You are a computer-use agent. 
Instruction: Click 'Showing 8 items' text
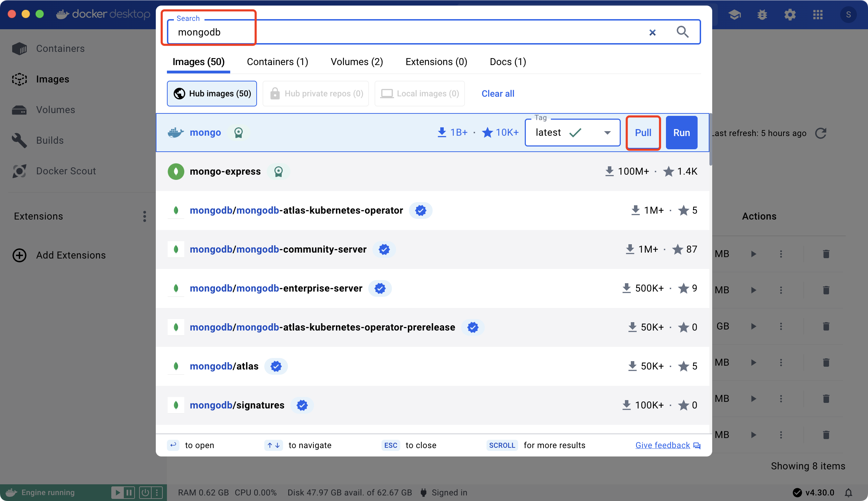pyautogui.click(x=808, y=466)
